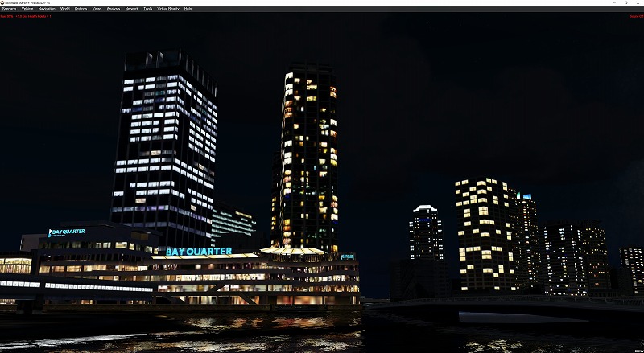Open the Options menu

(x=80, y=9)
